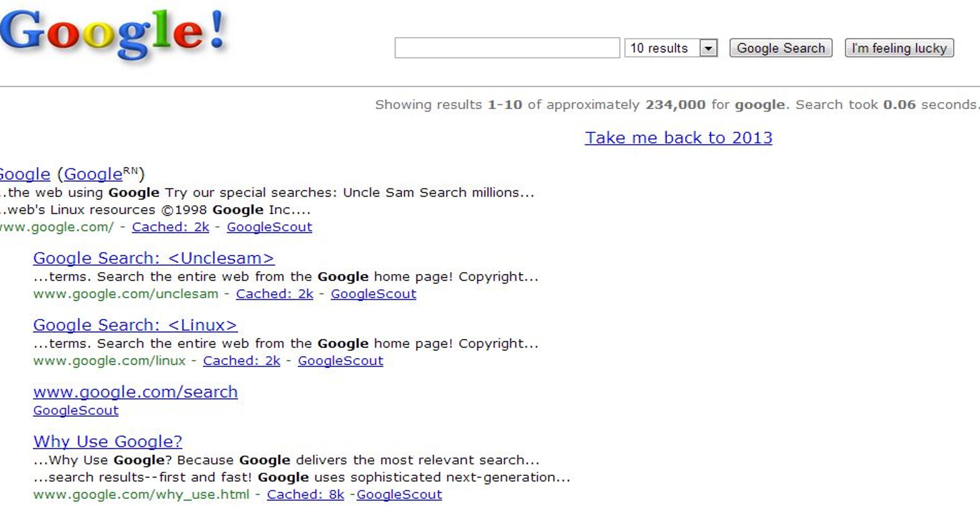Open the www.google.com/search result link

(x=135, y=391)
